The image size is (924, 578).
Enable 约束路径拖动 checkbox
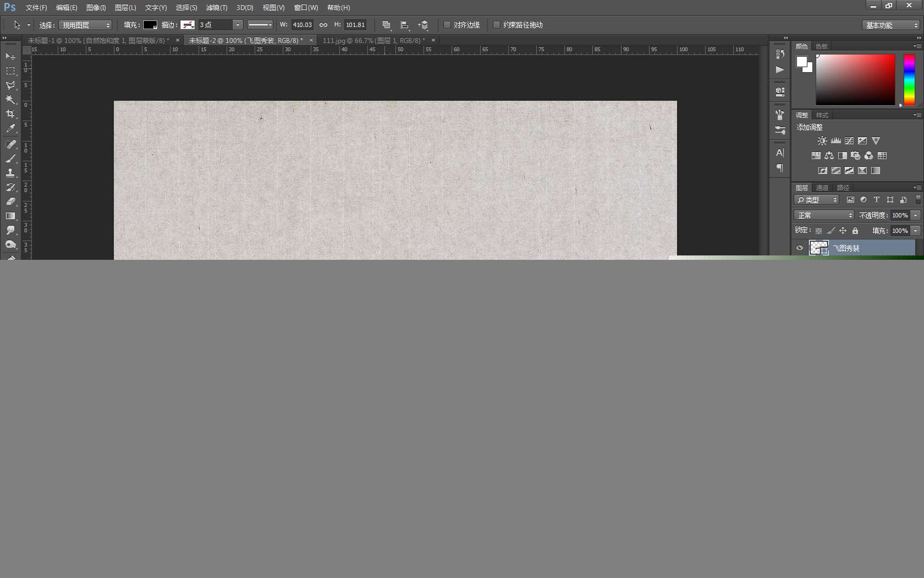pyautogui.click(x=497, y=25)
